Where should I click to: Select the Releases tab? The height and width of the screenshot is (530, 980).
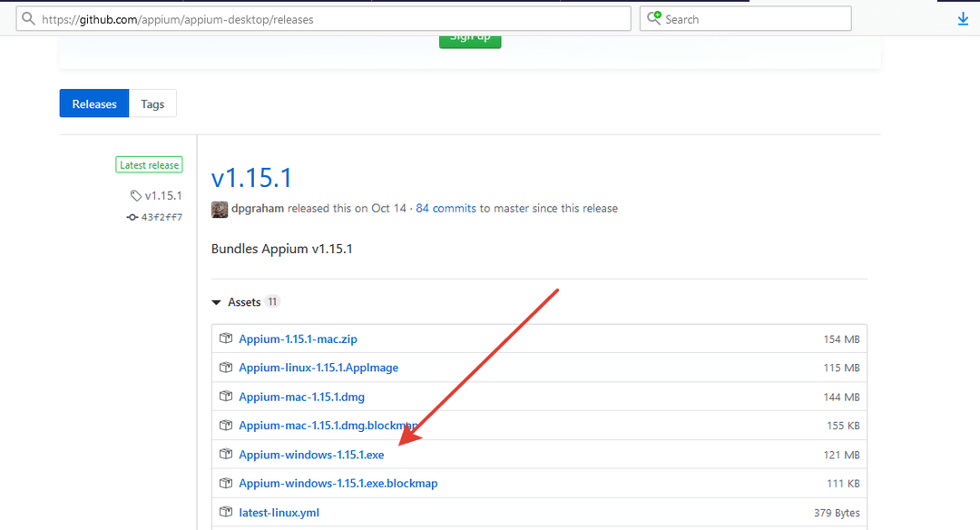coord(94,104)
